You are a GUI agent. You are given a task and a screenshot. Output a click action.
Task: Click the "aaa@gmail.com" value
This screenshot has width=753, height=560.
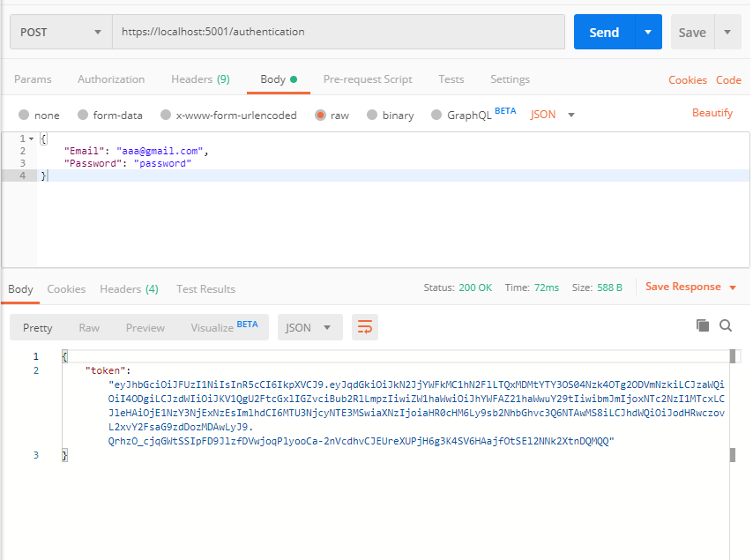pos(160,151)
